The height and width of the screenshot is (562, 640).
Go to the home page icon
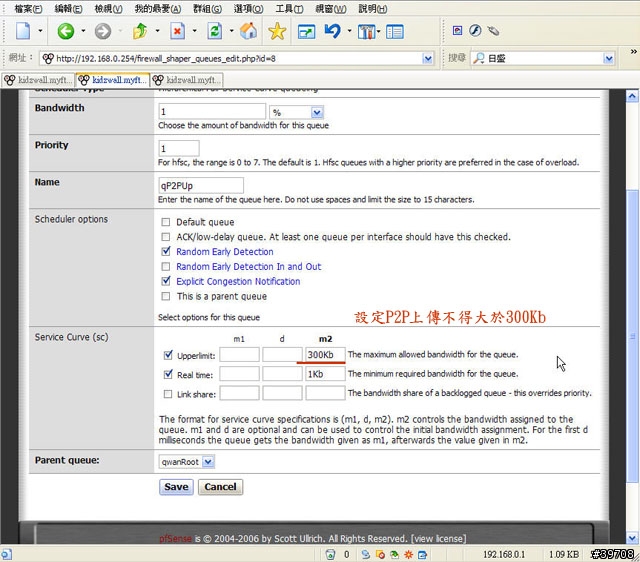[x=249, y=31]
